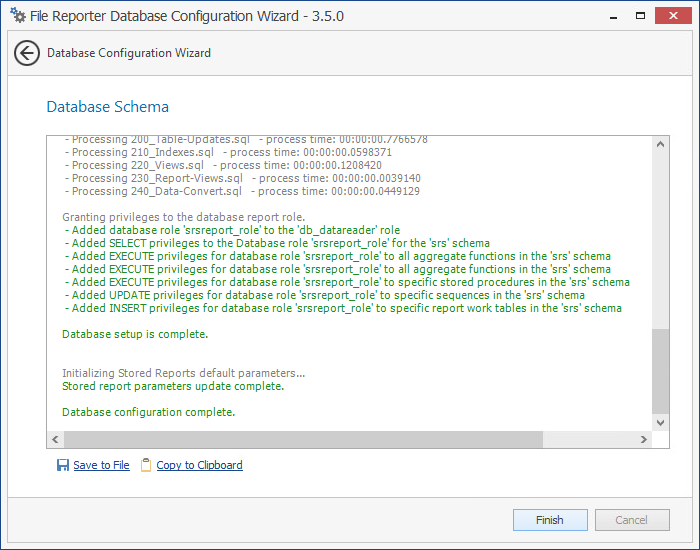Select the Copy to Clipboard link
The image size is (700, 550).
[199, 465]
